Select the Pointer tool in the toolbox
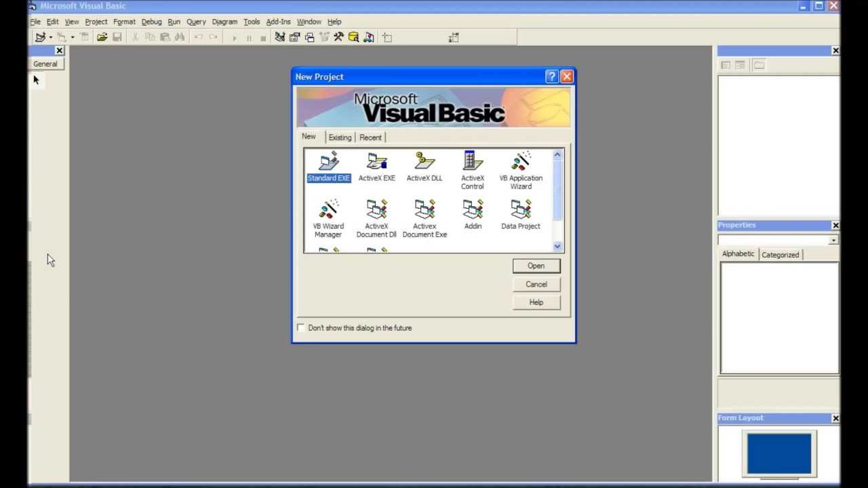 tap(37, 80)
